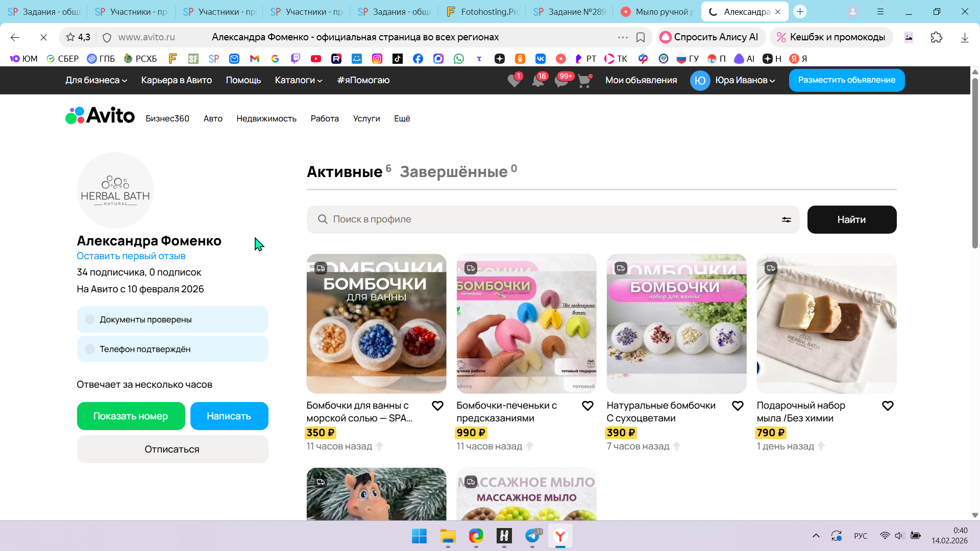The width and height of the screenshot is (980, 551).
Task: Open notifications bell with 16 badge
Action: (538, 81)
